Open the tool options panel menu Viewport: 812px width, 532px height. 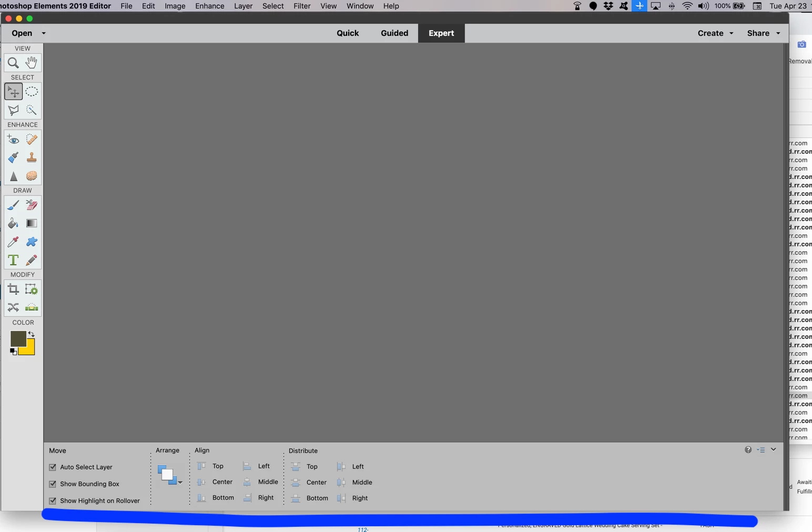tap(761, 450)
